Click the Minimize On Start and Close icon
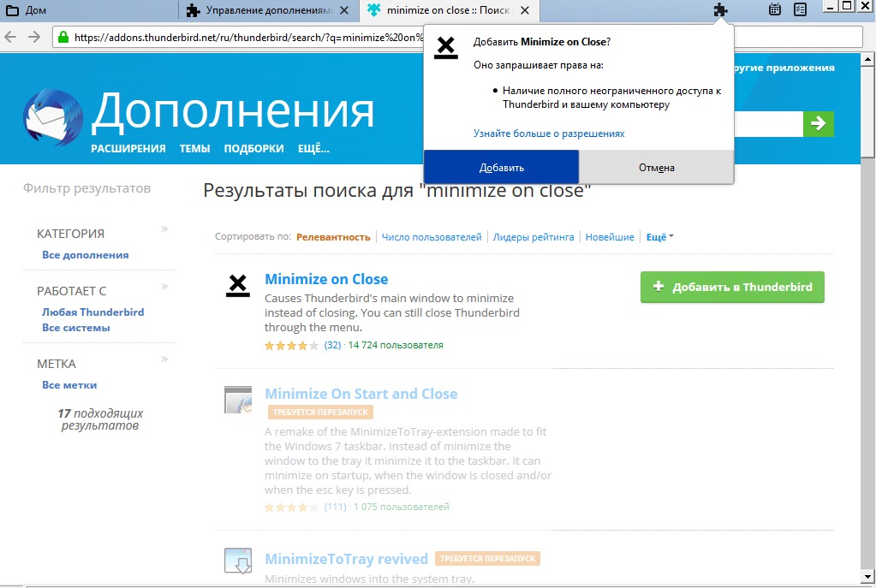 (x=238, y=400)
